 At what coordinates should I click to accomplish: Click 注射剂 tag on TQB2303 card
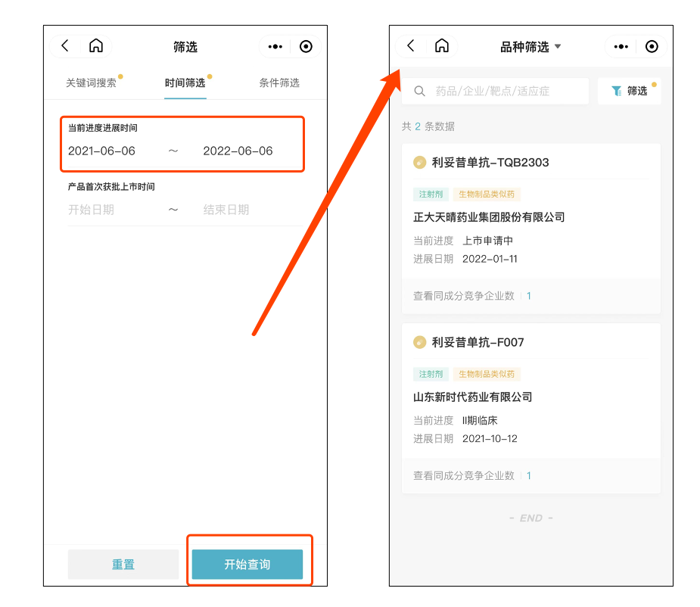pos(431,195)
